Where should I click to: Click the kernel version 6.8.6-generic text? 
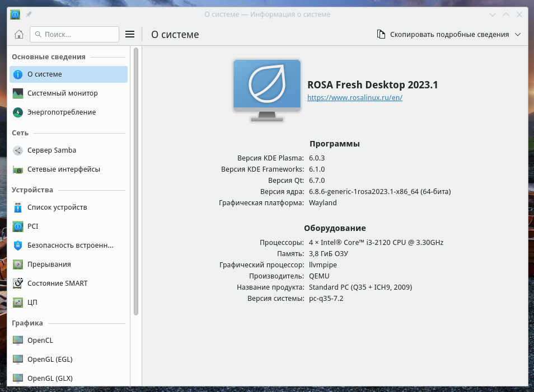point(380,192)
